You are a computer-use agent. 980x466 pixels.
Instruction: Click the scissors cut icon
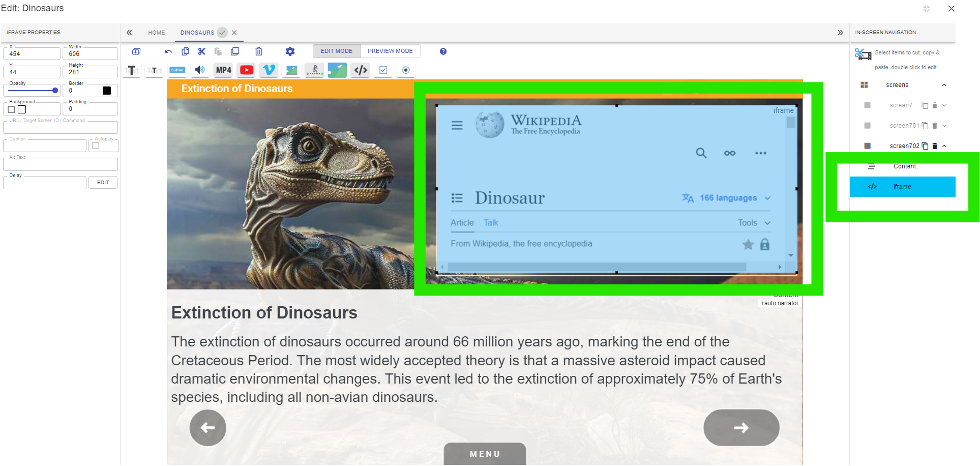202,51
